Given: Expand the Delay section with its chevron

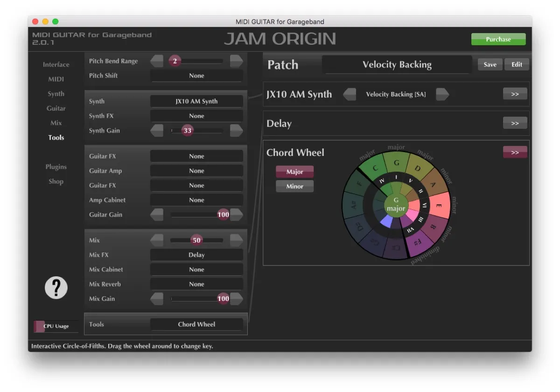Looking at the screenshot, I should [x=515, y=123].
